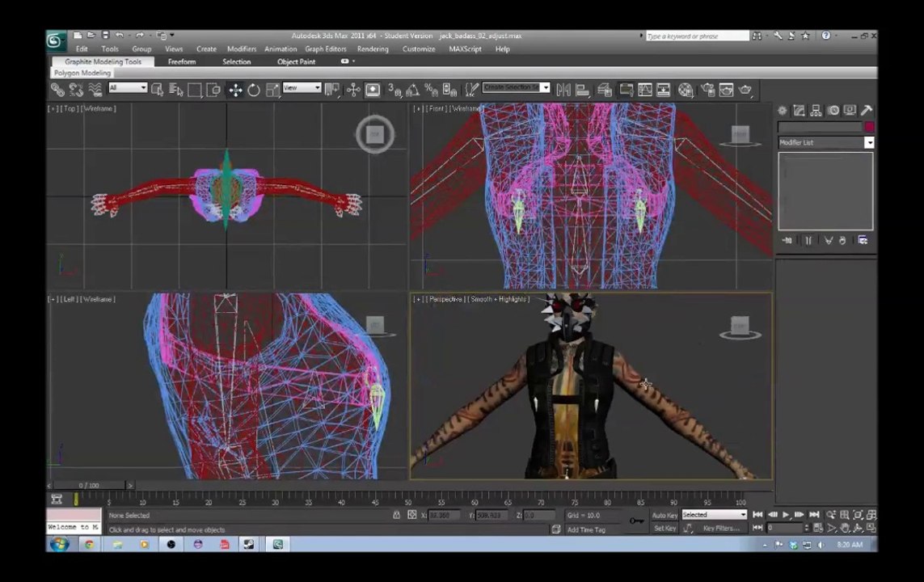Screen dimensions: 924x582
Task: Expand the Quick Access toolbar dropdown arrow
Action: pyautogui.click(x=172, y=36)
